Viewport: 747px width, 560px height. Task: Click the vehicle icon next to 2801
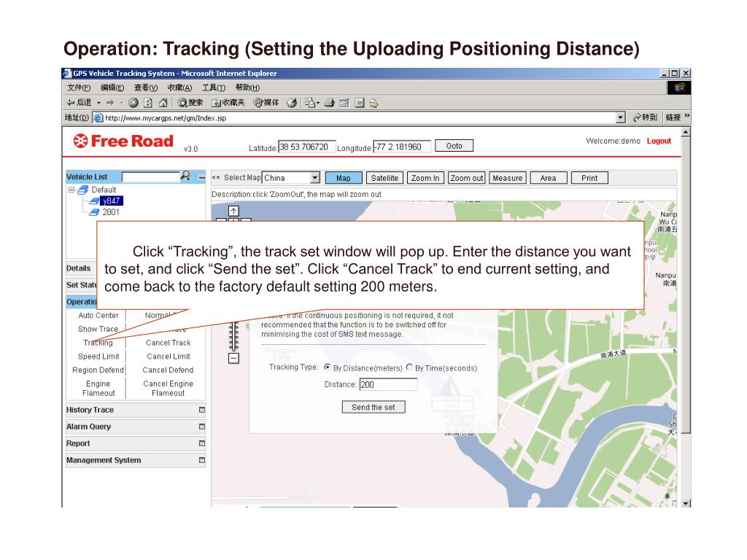click(x=94, y=212)
